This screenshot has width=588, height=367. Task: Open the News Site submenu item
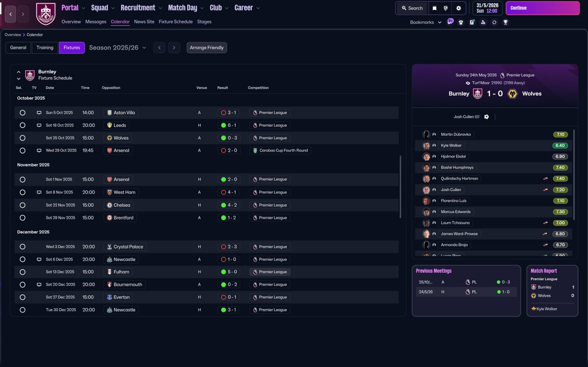pyautogui.click(x=144, y=22)
